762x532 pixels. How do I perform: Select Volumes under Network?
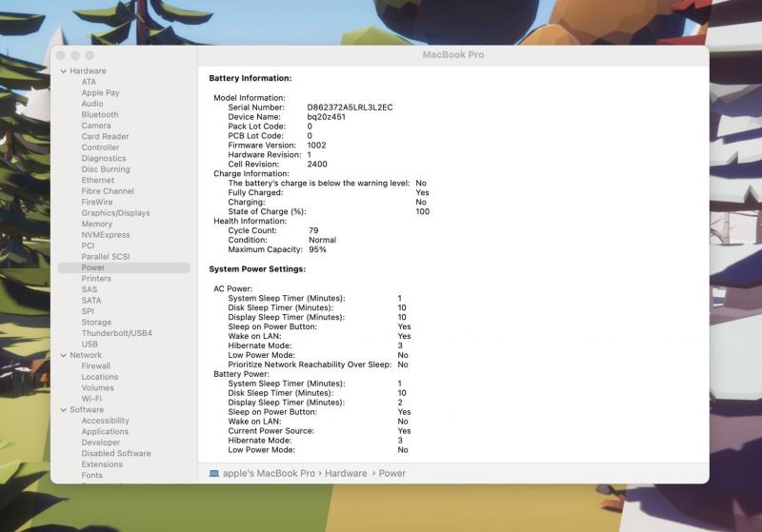tap(98, 388)
